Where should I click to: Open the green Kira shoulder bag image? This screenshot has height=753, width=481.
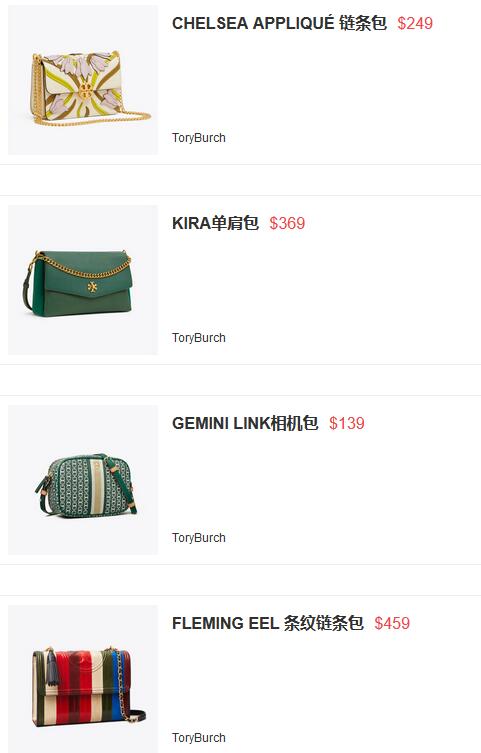[83, 280]
